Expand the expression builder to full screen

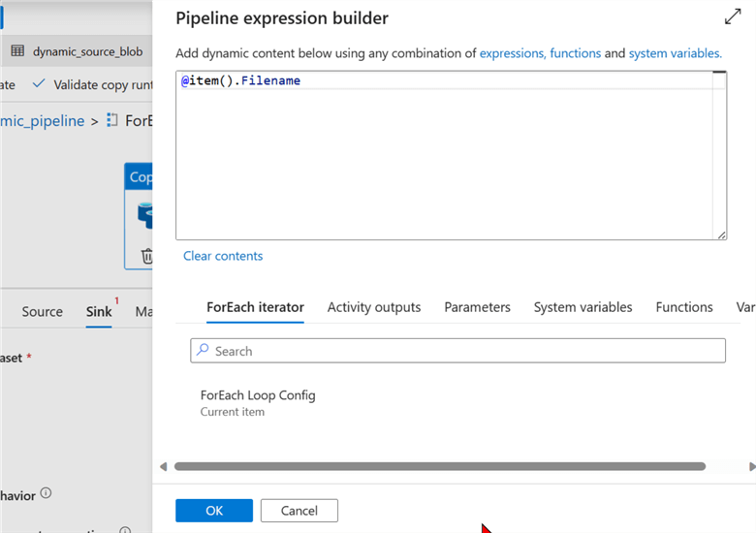pos(733,16)
